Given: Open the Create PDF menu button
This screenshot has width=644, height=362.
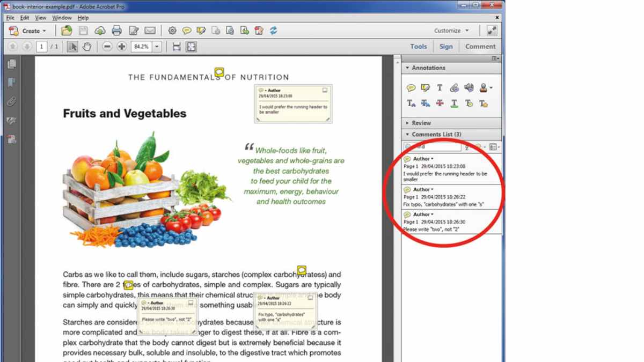Looking at the screenshot, I should [x=28, y=31].
